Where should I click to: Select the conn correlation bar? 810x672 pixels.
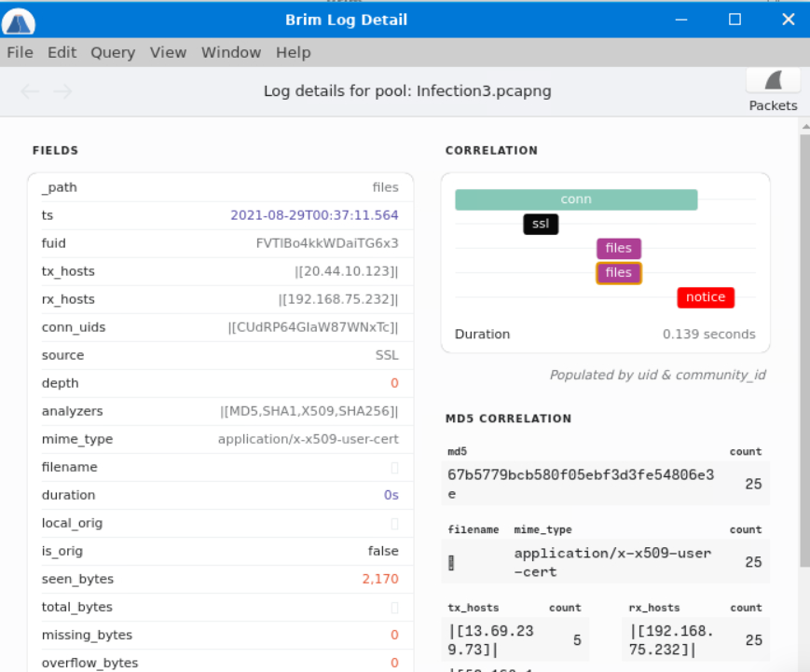(576, 199)
